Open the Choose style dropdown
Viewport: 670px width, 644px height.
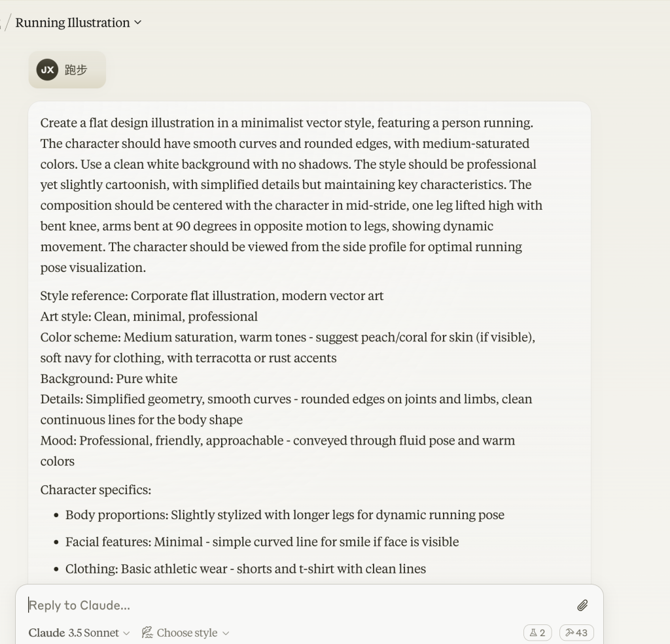coord(186,632)
